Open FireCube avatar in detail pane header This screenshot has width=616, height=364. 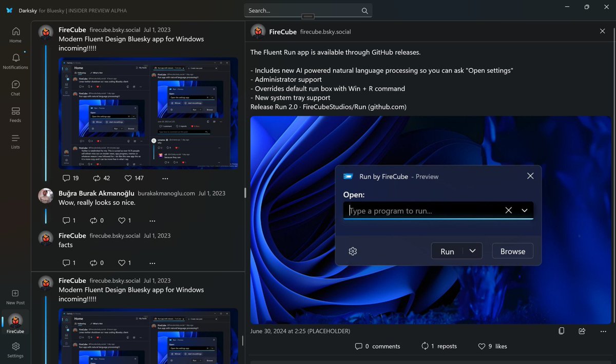pyautogui.click(x=258, y=31)
